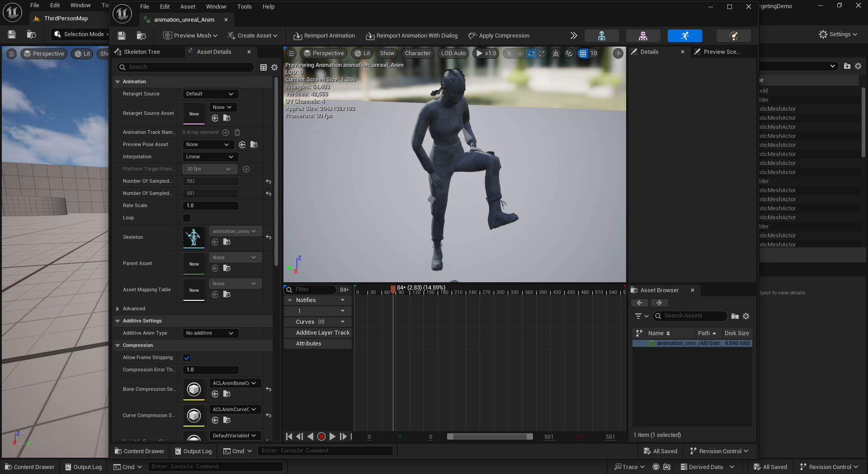Open LOD Auto viewport menu
Viewport: 868px width, 474px height.
pyautogui.click(x=453, y=53)
